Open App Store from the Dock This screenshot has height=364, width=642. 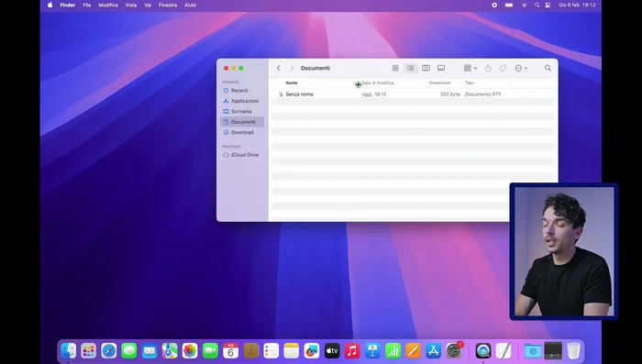click(x=433, y=351)
